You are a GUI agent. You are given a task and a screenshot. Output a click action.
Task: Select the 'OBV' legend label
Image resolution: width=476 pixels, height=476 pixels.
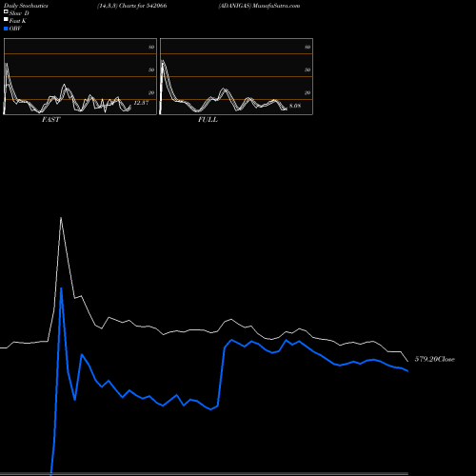(15, 29)
